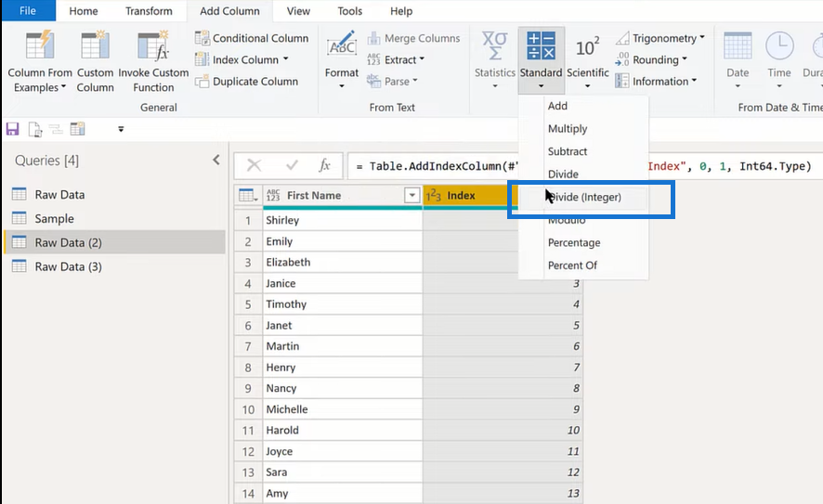Click the Index column data type icon

(434, 196)
